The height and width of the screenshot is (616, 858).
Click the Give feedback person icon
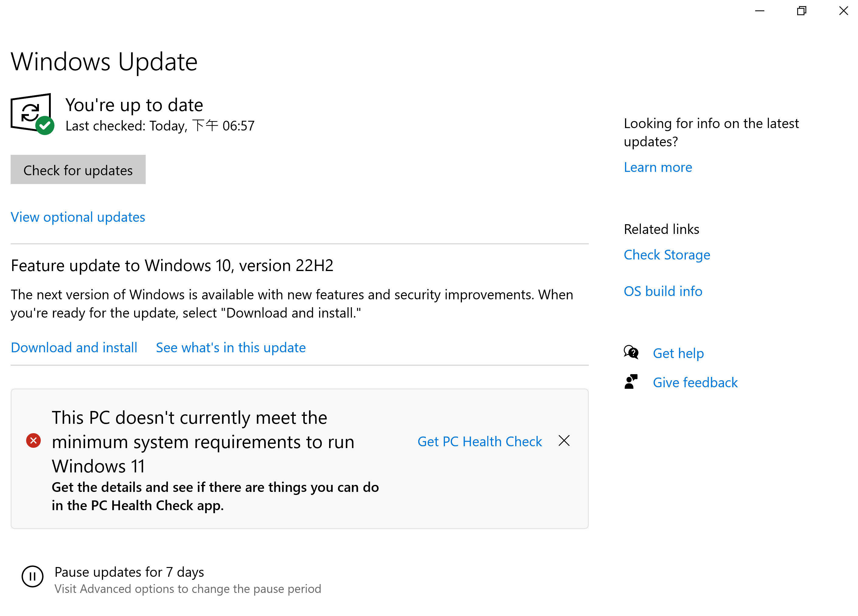pos(631,382)
